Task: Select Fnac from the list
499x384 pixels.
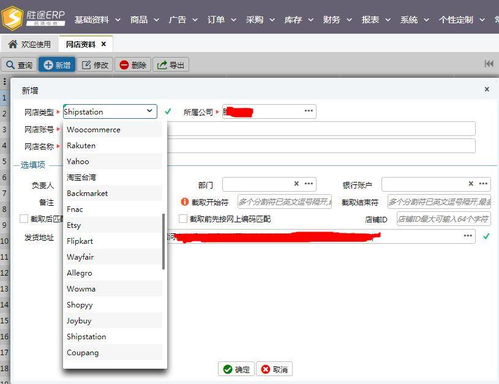Action: tap(114, 209)
